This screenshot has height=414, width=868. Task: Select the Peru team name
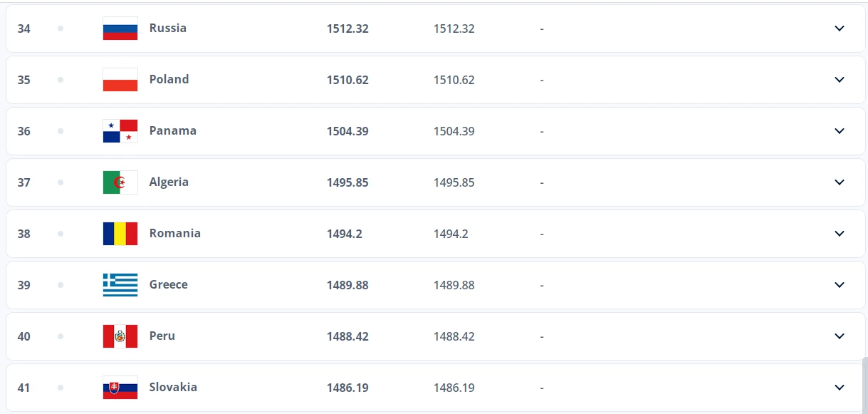(x=162, y=336)
